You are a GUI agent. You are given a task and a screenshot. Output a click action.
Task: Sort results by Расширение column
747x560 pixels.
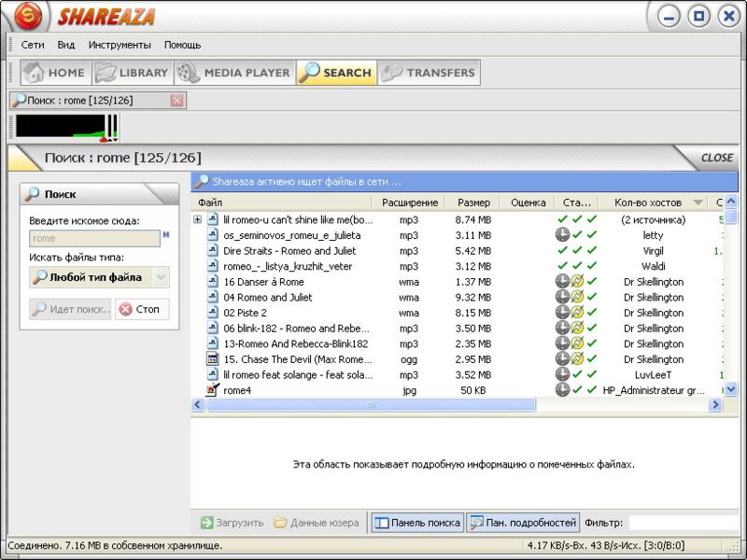coord(410,203)
